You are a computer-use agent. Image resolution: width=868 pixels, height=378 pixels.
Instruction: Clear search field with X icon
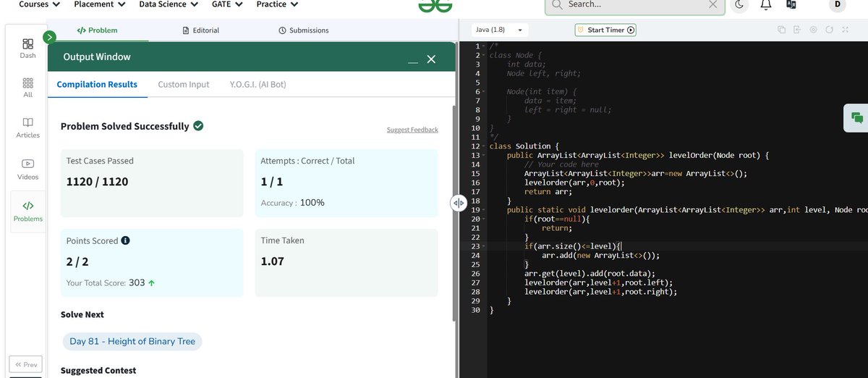(713, 4)
